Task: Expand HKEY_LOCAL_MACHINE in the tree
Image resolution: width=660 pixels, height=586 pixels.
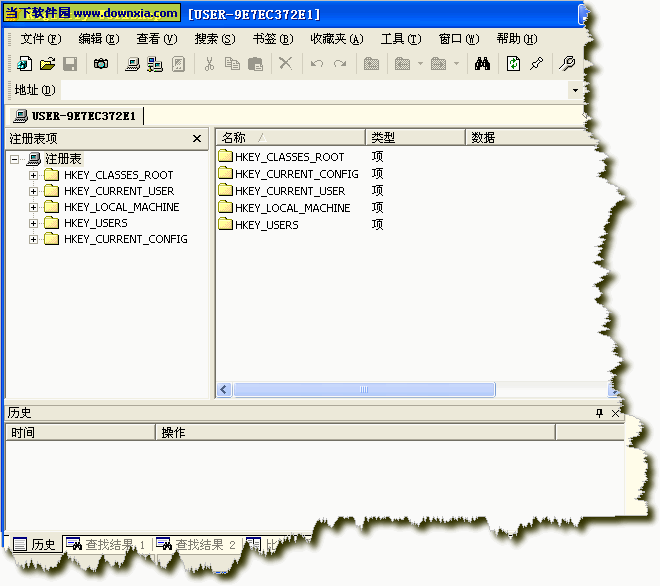Action: pyautogui.click(x=33, y=207)
